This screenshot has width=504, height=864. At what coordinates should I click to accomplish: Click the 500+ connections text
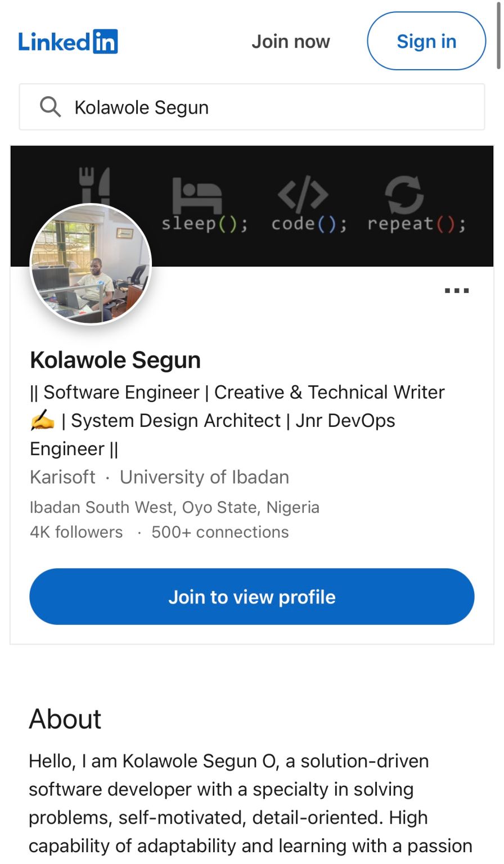[220, 532]
